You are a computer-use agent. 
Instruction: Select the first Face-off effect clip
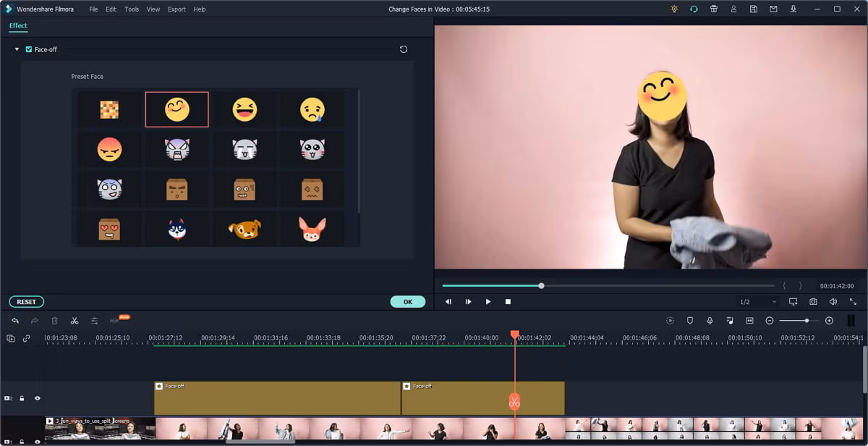[277, 398]
